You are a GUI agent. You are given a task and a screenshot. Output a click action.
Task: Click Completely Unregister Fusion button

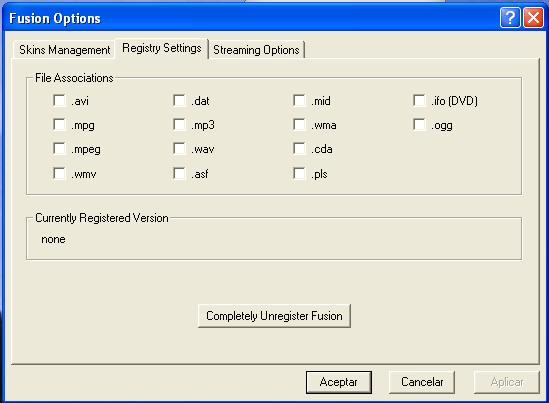tap(274, 316)
